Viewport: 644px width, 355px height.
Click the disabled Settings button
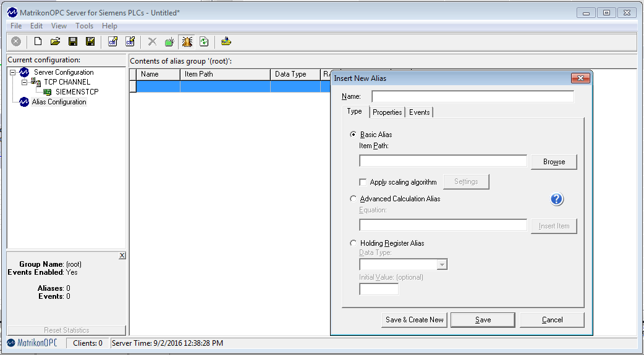[x=466, y=182]
